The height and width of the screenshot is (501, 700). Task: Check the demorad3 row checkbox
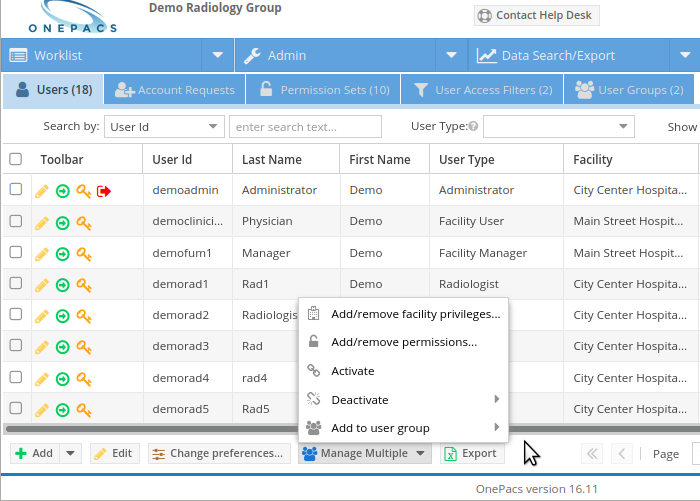click(x=16, y=345)
